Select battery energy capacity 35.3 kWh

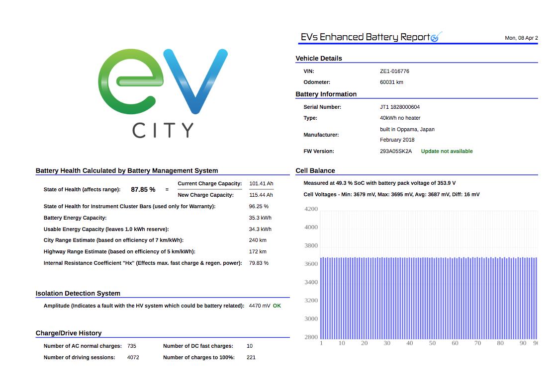(x=260, y=218)
